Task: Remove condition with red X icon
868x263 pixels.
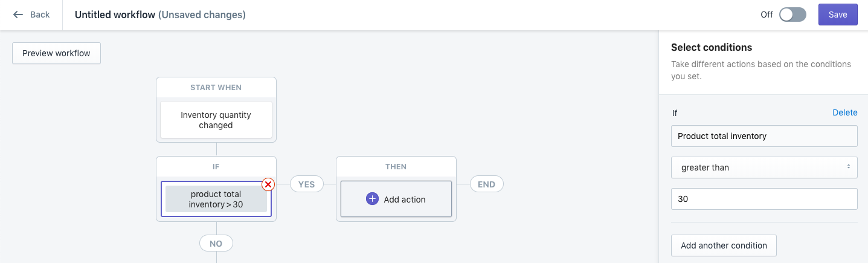Action: 268,184
